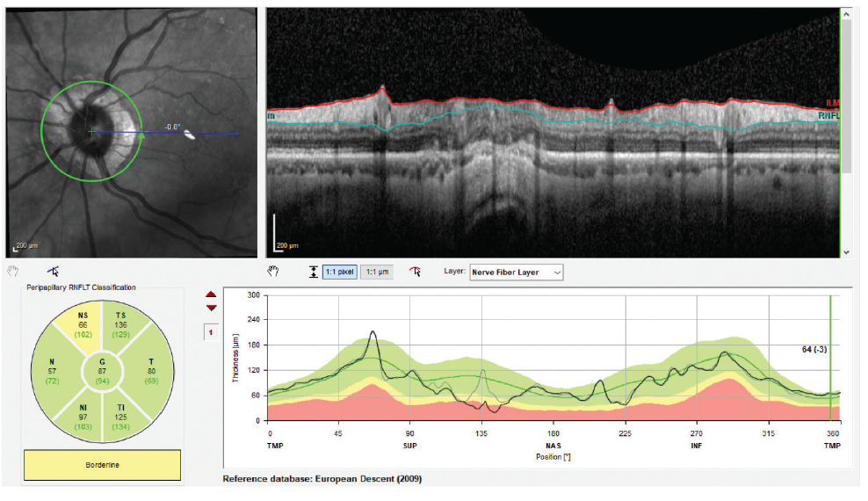Click the scroll up arrow of OCT scan
Viewport: 868px width, 501px height.
click(846, 14)
